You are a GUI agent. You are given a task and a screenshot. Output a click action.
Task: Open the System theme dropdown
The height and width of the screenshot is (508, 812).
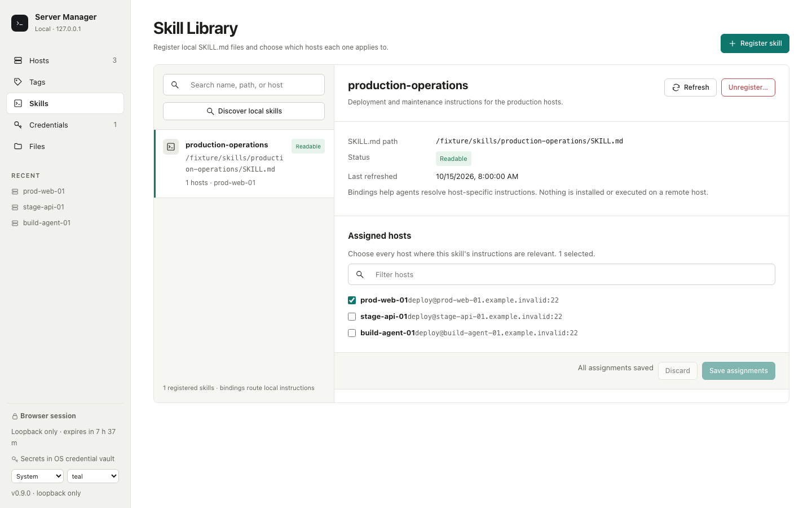pyautogui.click(x=38, y=476)
